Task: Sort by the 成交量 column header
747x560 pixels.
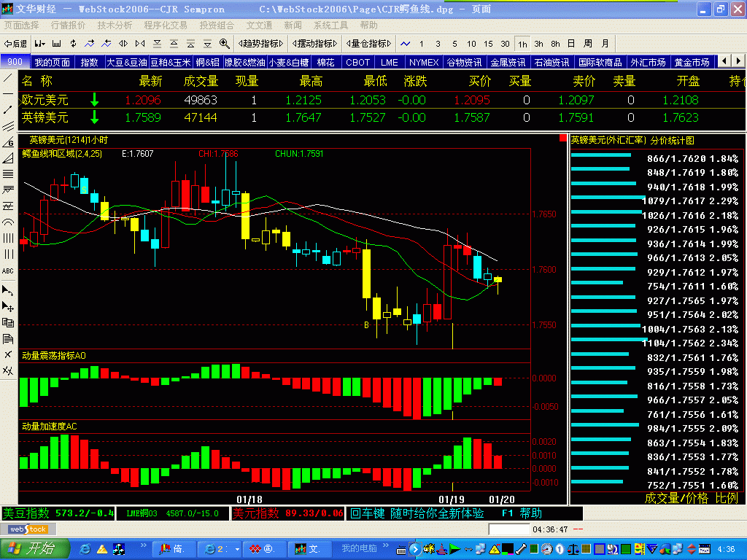Action: (x=201, y=81)
